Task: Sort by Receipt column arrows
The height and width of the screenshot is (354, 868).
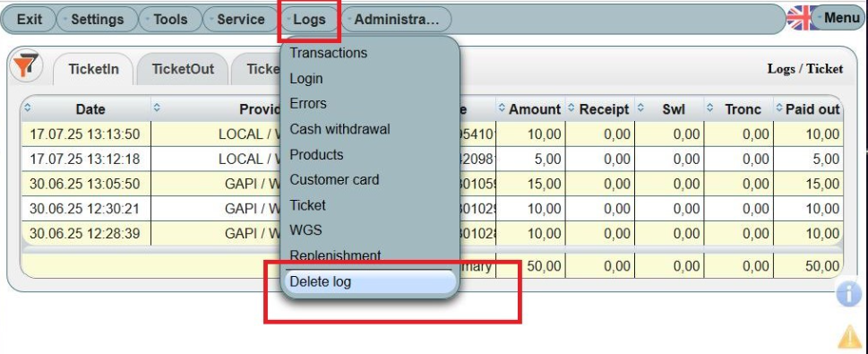Action: click(x=572, y=108)
